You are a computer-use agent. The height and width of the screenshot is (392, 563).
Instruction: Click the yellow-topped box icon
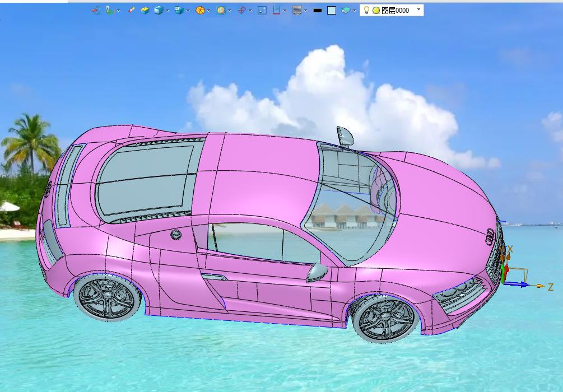[145, 11]
